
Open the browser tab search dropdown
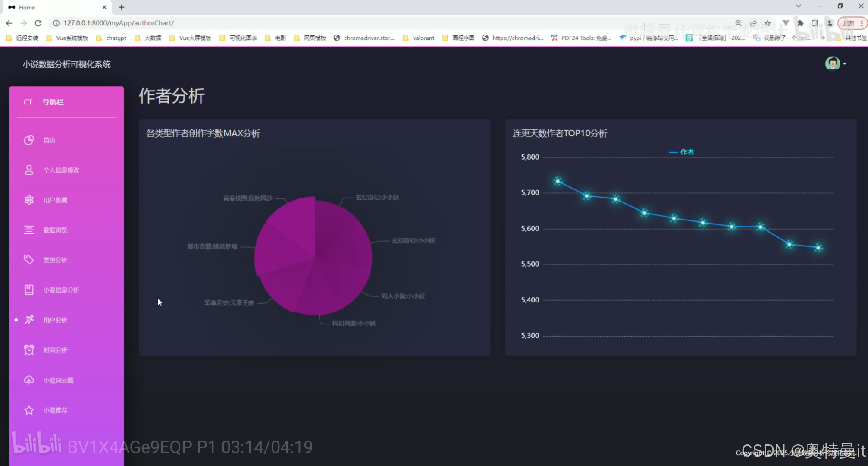pyautogui.click(x=799, y=6)
